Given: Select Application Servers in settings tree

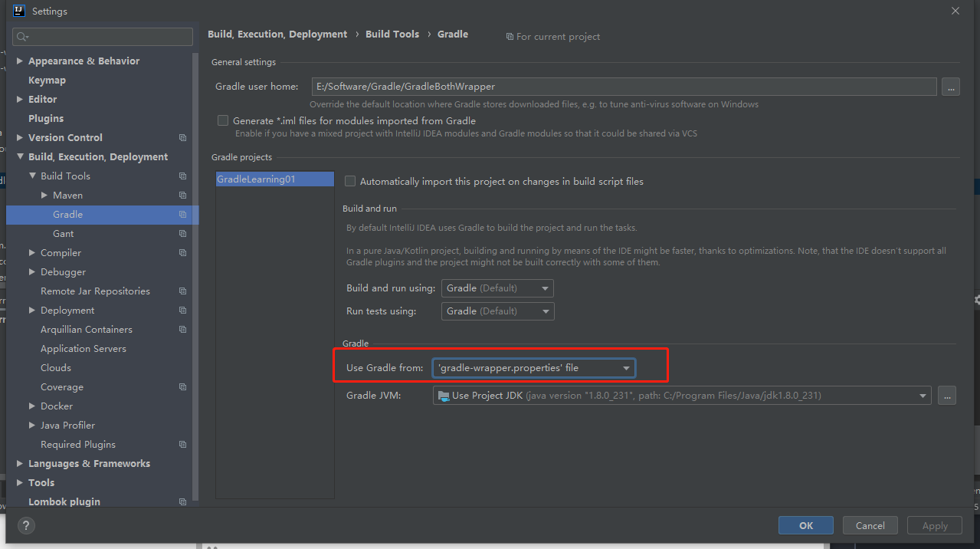Looking at the screenshot, I should coord(84,349).
